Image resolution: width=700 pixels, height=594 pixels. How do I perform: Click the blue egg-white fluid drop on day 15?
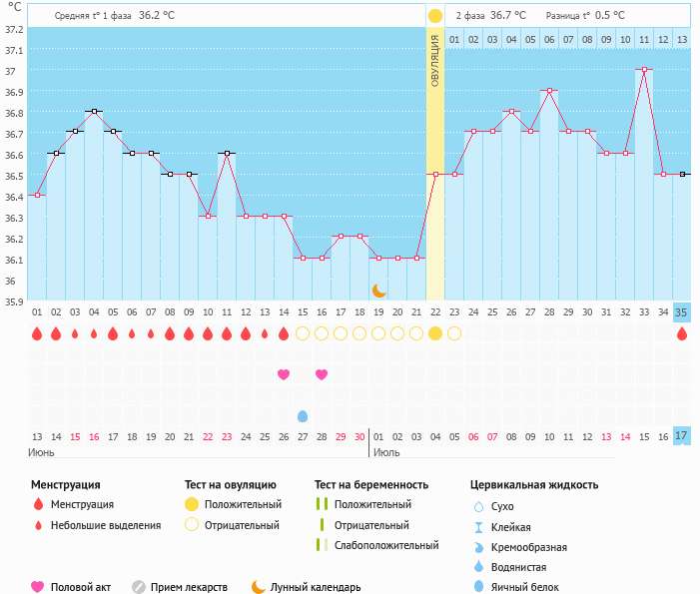coord(303,415)
